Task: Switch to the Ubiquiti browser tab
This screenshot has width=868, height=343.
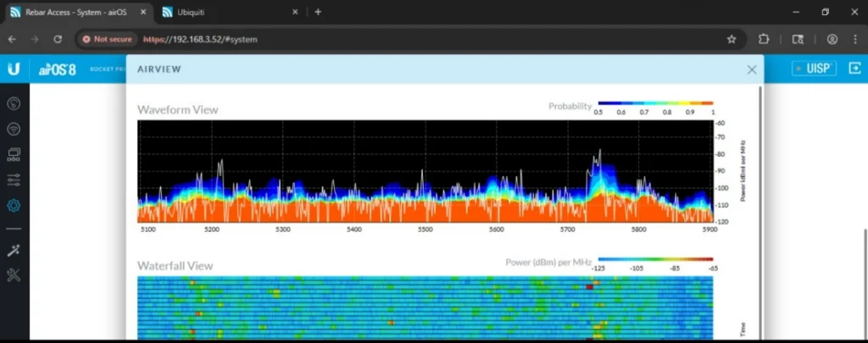Action: point(231,12)
